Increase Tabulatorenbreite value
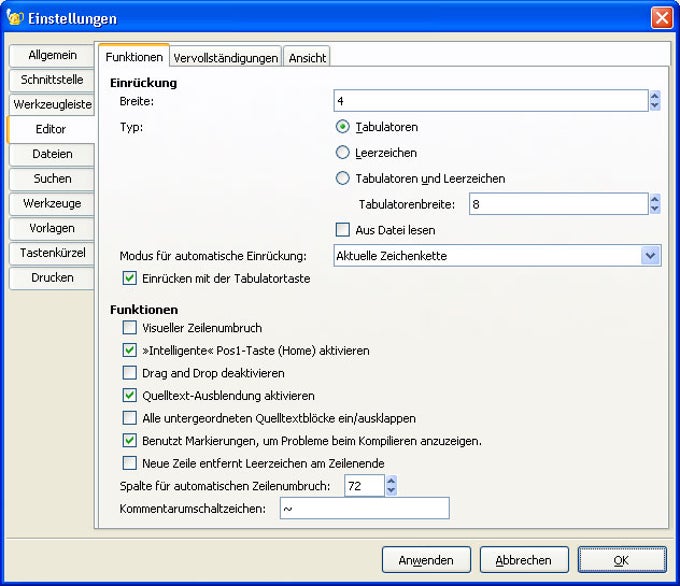680x586 pixels. point(655,199)
